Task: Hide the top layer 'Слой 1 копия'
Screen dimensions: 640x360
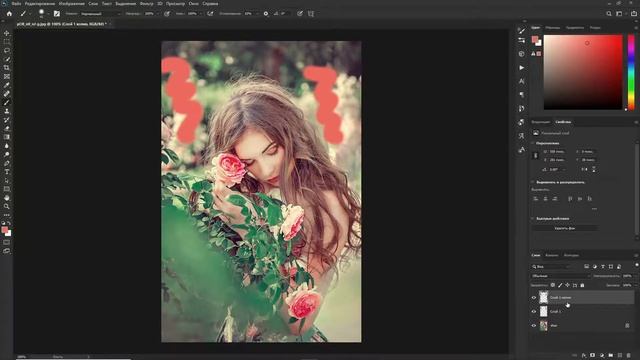Action: 533,298
